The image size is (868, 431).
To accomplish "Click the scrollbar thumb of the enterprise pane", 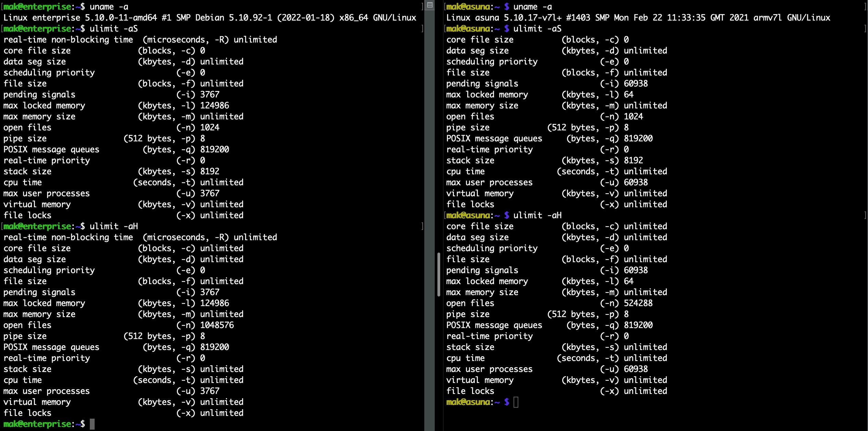I will (439, 275).
